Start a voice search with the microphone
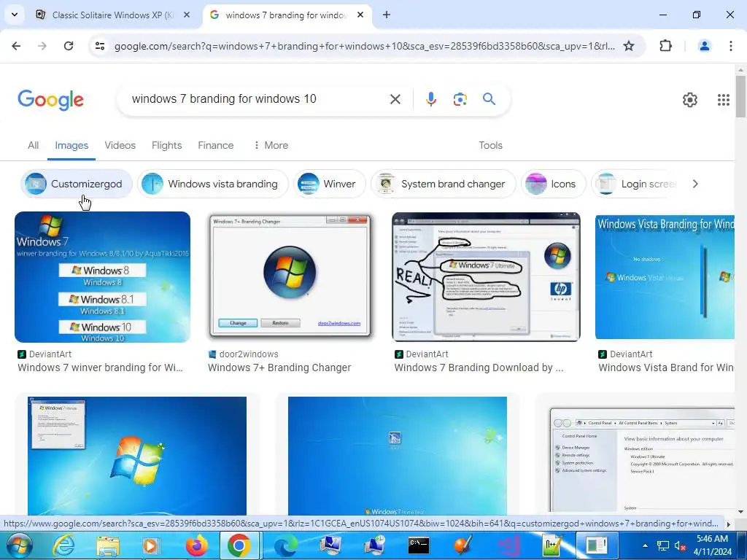 click(430, 99)
